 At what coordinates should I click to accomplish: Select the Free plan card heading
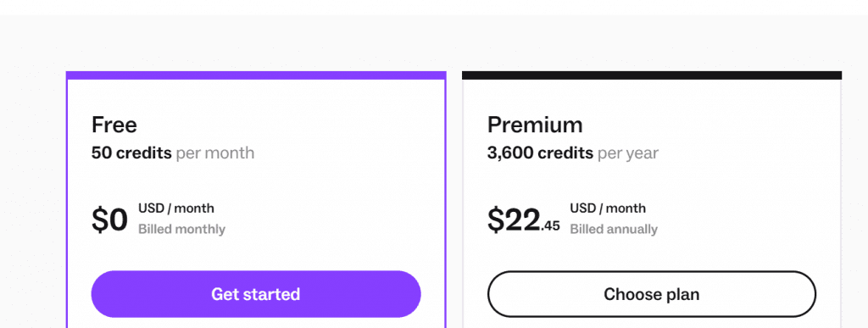tap(114, 125)
